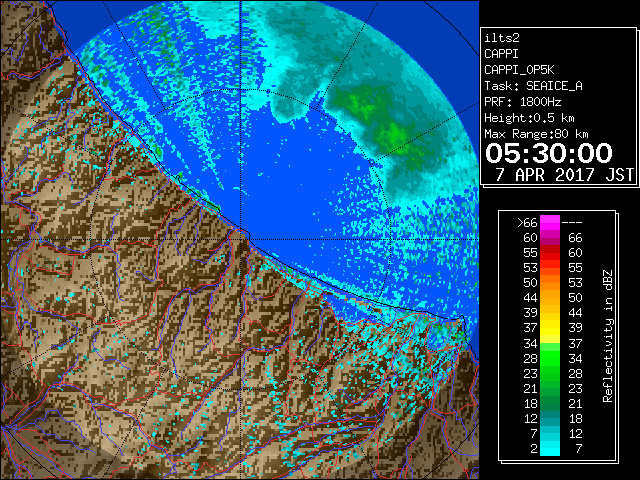Click the 'Task: SEAICE_A' line
The height and width of the screenshot is (480, 640).
pos(533,86)
